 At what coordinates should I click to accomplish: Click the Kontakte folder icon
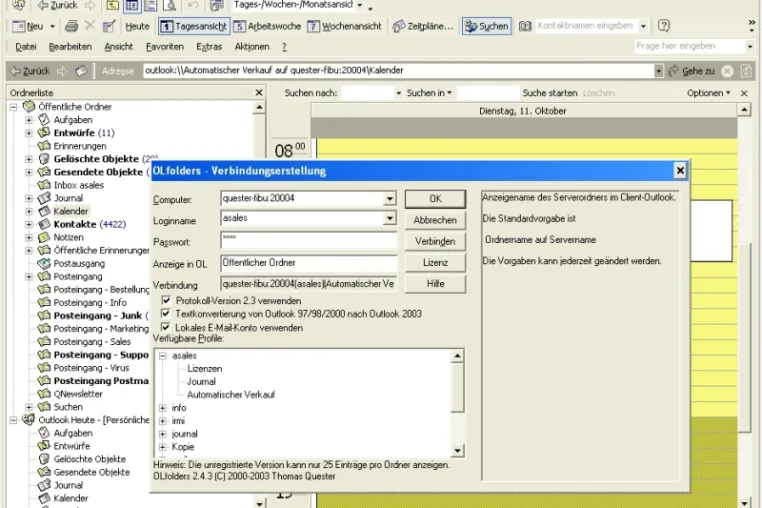click(x=44, y=225)
